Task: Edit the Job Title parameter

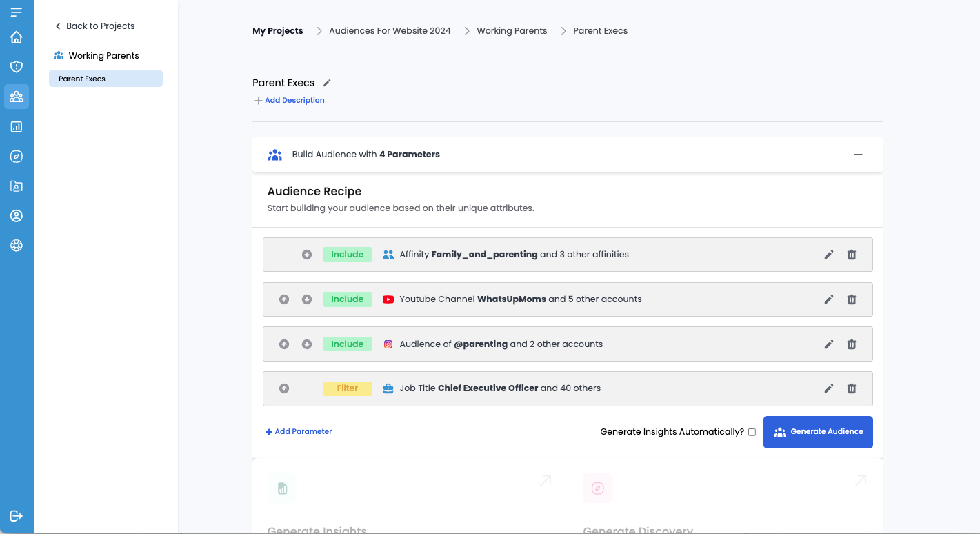Action: [829, 388]
